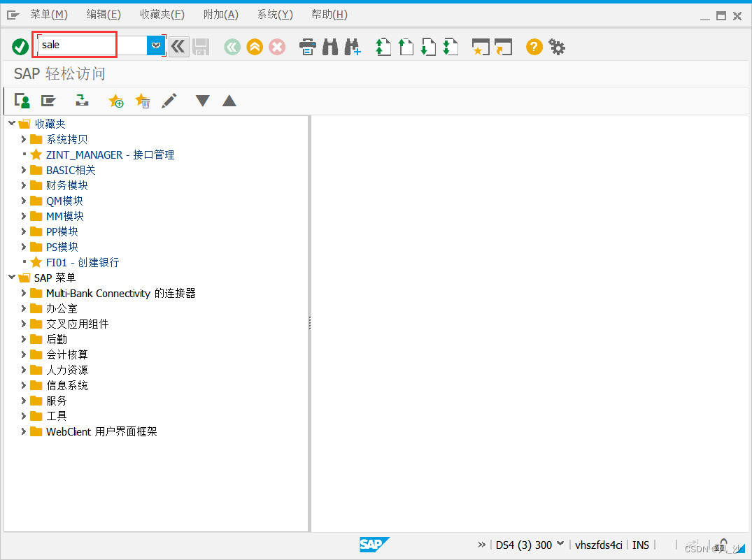Select the 工具 folder
The image size is (752, 560).
point(57,416)
